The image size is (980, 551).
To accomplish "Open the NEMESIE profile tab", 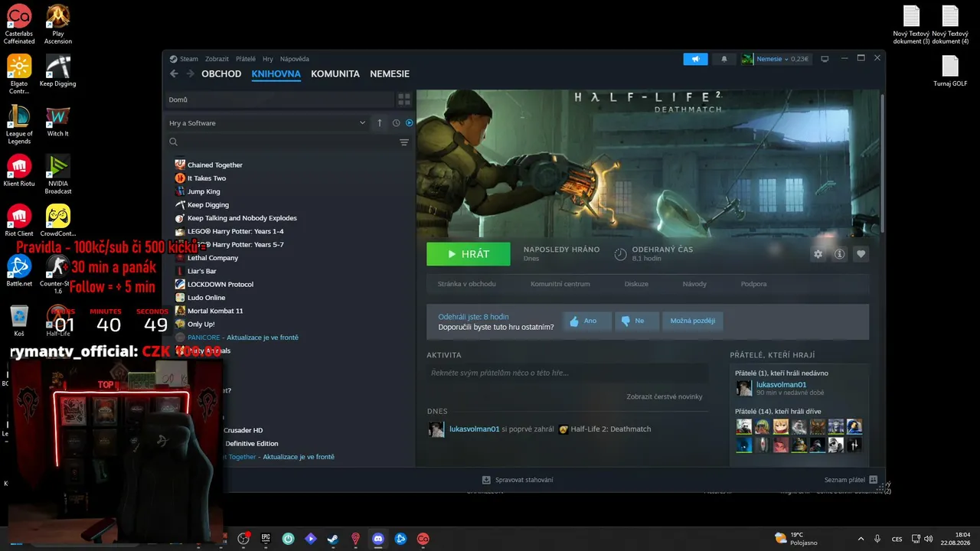I will pos(390,74).
